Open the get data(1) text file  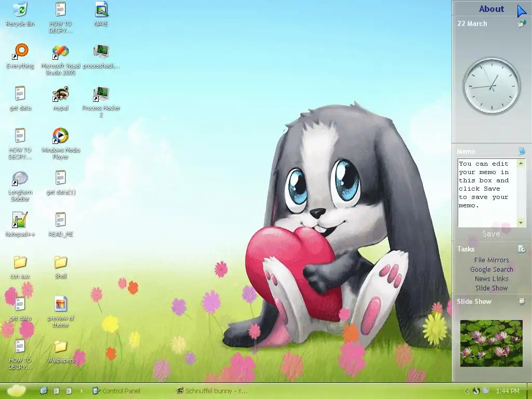(60, 182)
